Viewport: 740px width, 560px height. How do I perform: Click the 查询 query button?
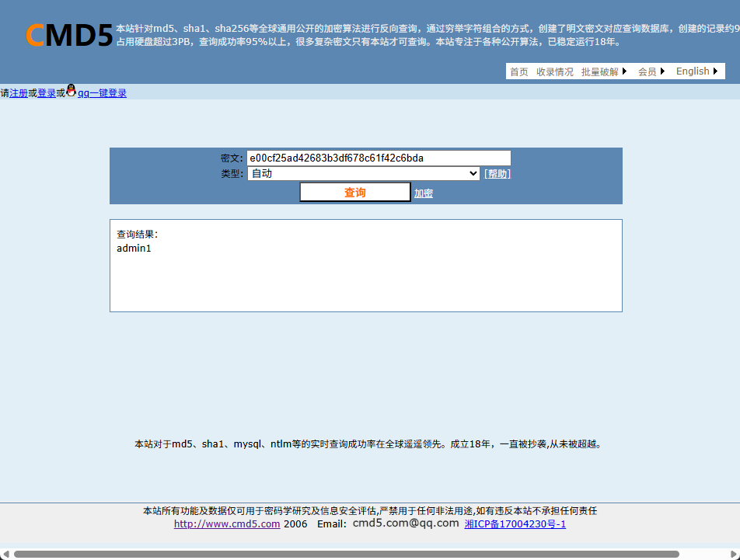(x=354, y=192)
